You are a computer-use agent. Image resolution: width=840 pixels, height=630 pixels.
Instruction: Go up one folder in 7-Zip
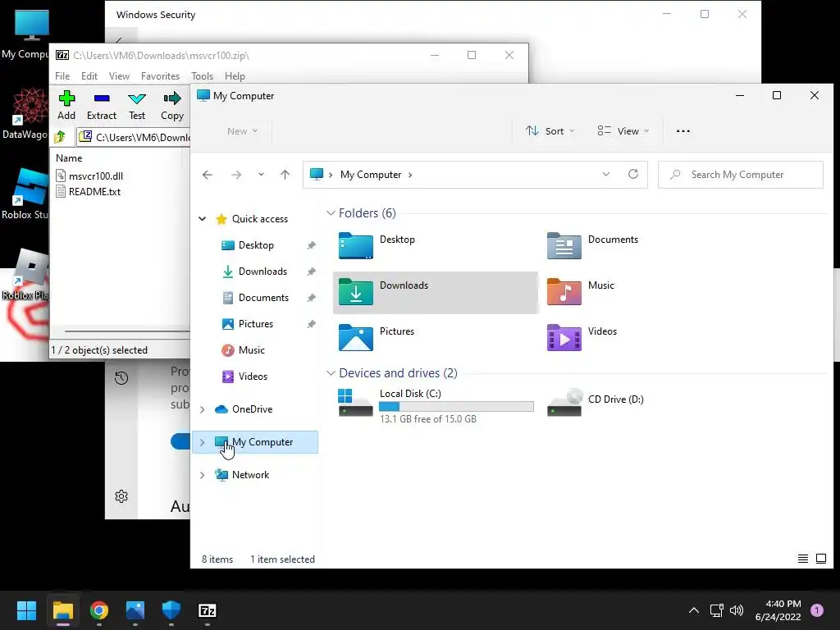(x=60, y=137)
